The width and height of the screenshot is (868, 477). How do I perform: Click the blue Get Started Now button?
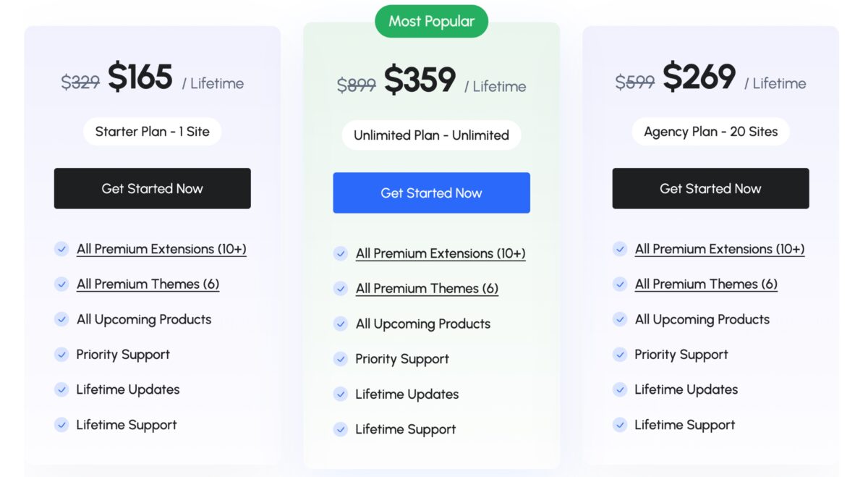point(431,193)
